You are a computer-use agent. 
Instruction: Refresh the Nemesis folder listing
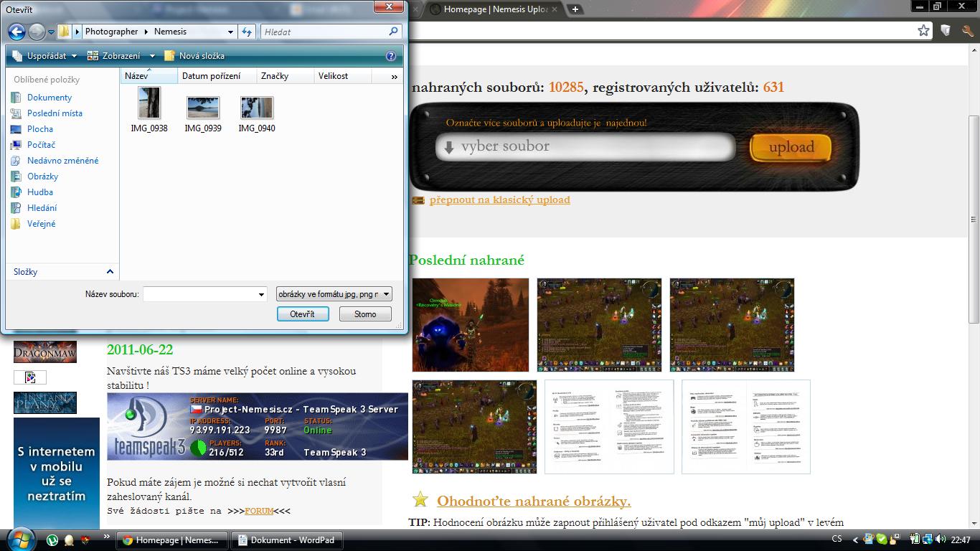(x=247, y=32)
